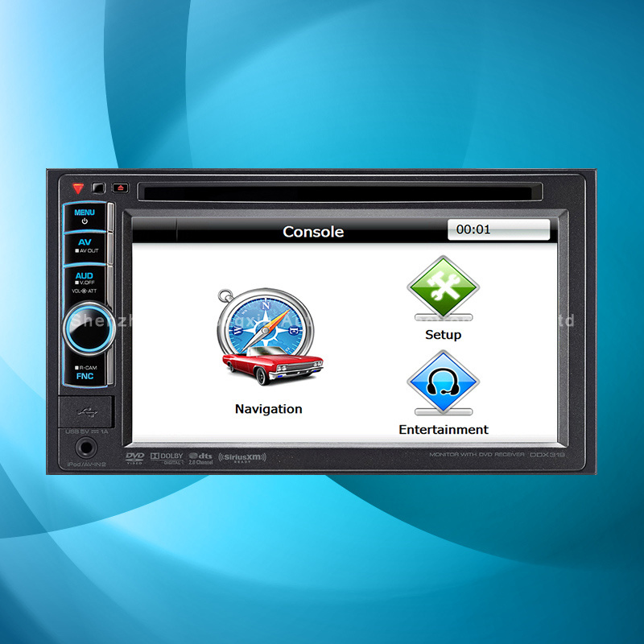The image size is (644, 644).
Task: Click the DVD slot
Action: (x=340, y=192)
